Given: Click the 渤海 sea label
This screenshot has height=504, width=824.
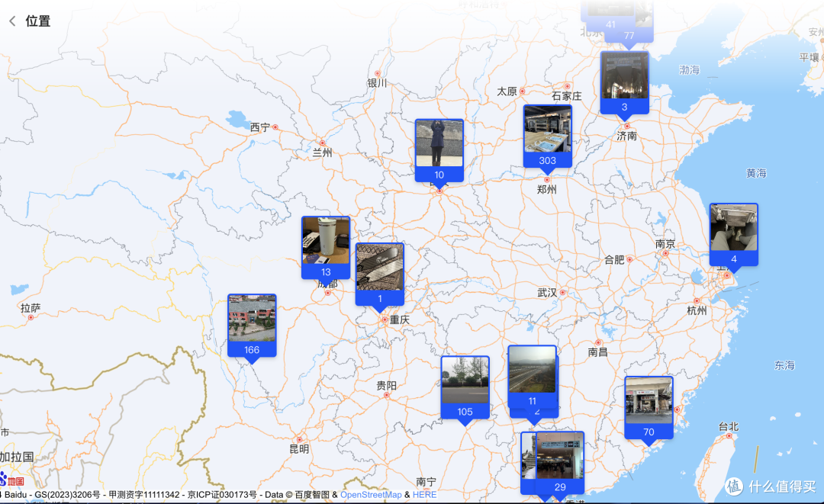Looking at the screenshot, I should [x=689, y=70].
